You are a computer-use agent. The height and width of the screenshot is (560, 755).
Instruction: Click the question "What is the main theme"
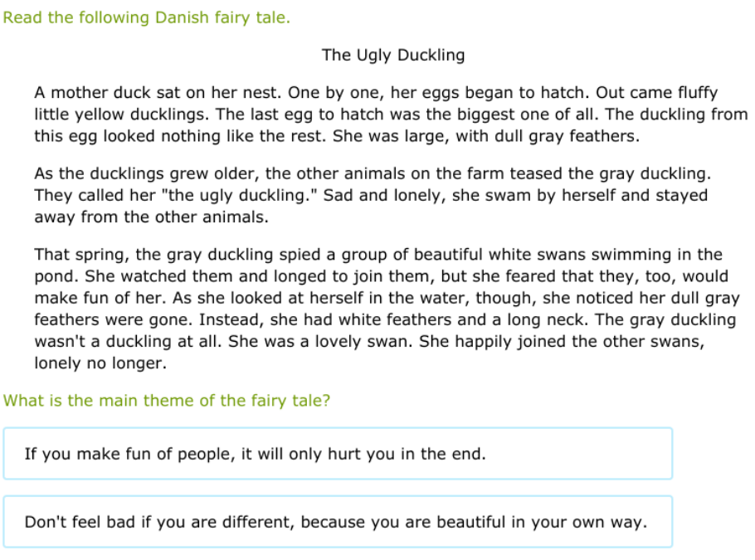pos(167,401)
